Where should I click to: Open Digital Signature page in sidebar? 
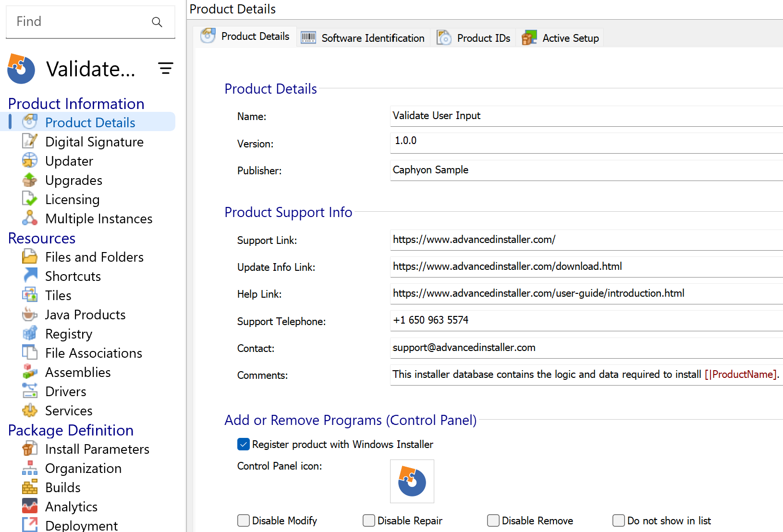(94, 142)
